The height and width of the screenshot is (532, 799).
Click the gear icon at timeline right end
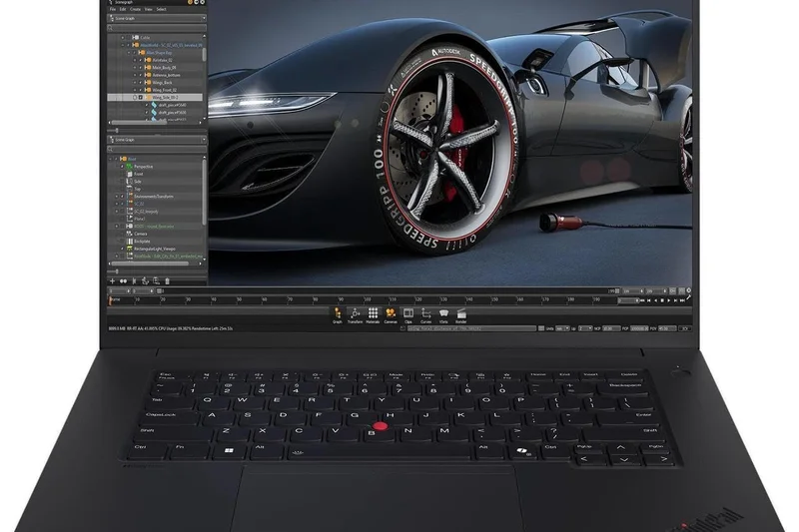(x=688, y=290)
